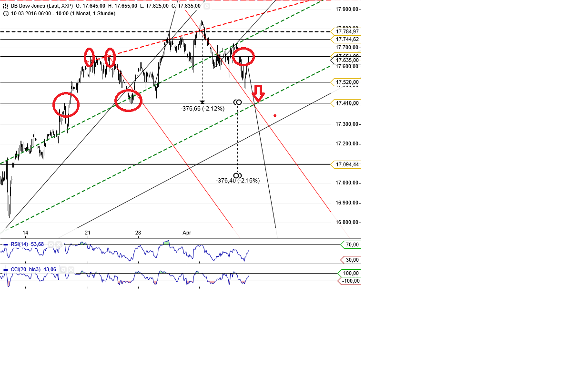Select the 17.094,44 price level label

point(346,164)
